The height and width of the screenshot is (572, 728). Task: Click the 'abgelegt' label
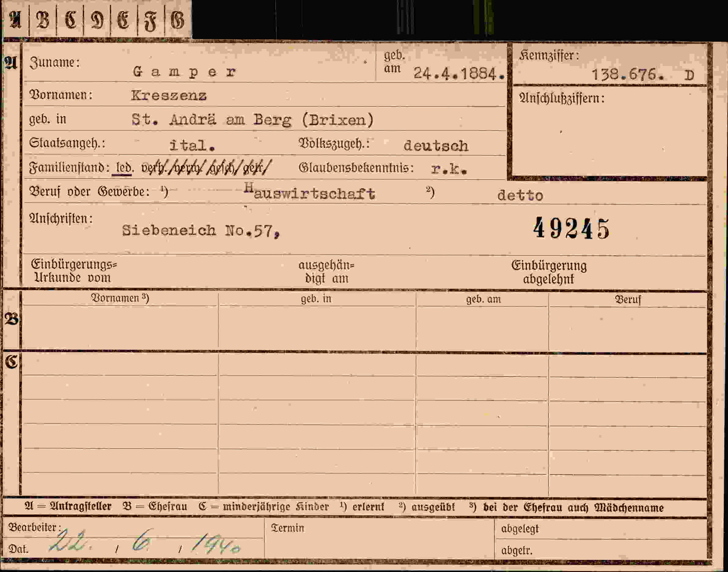tap(520, 529)
